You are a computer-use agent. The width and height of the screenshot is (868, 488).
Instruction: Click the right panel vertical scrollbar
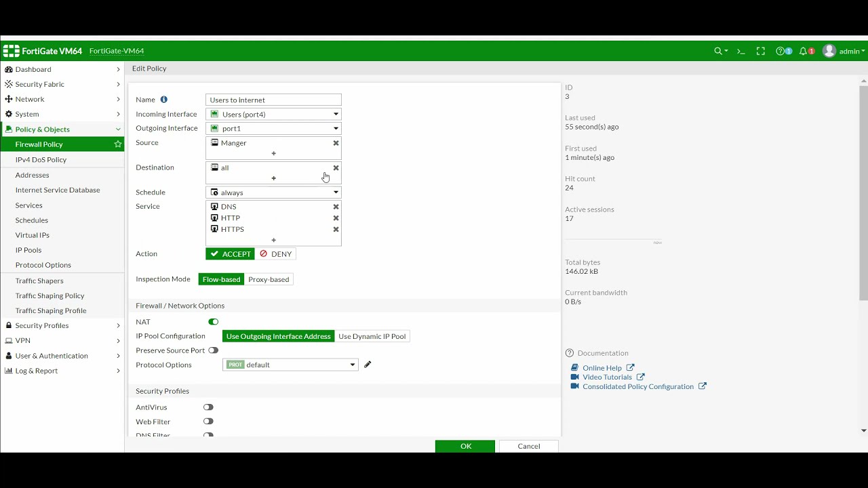pyautogui.click(x=863, y=193)
